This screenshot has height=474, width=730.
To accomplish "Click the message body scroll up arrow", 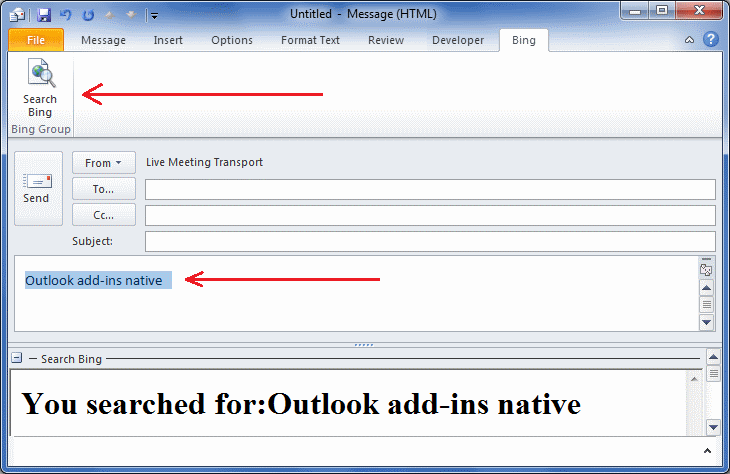I will click(706, 288).
